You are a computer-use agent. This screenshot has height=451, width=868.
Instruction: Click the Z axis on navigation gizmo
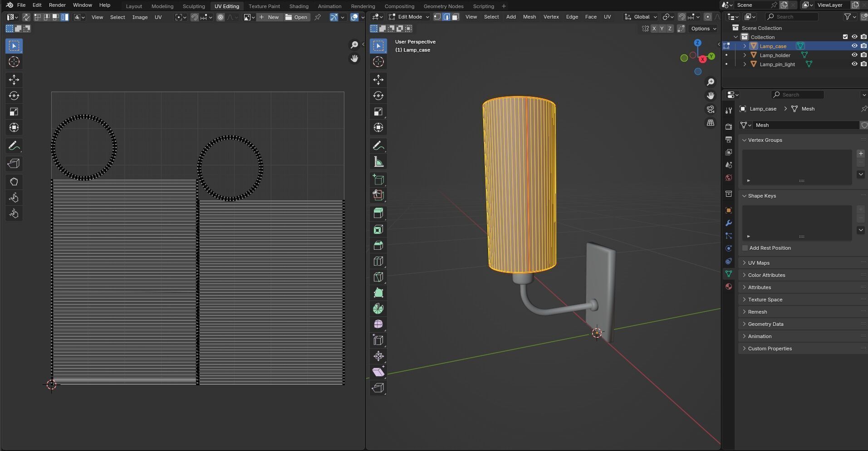point(697,43)
